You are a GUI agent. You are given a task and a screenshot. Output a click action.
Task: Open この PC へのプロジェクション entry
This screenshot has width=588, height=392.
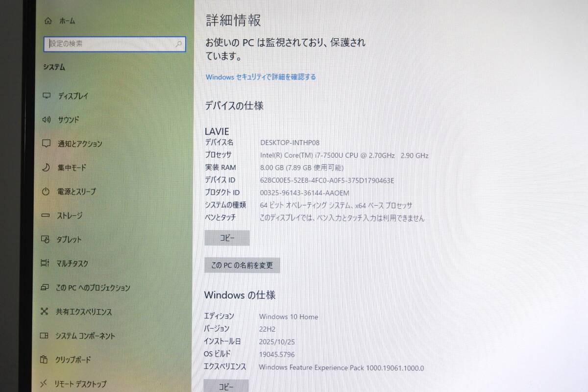[93, 288]
